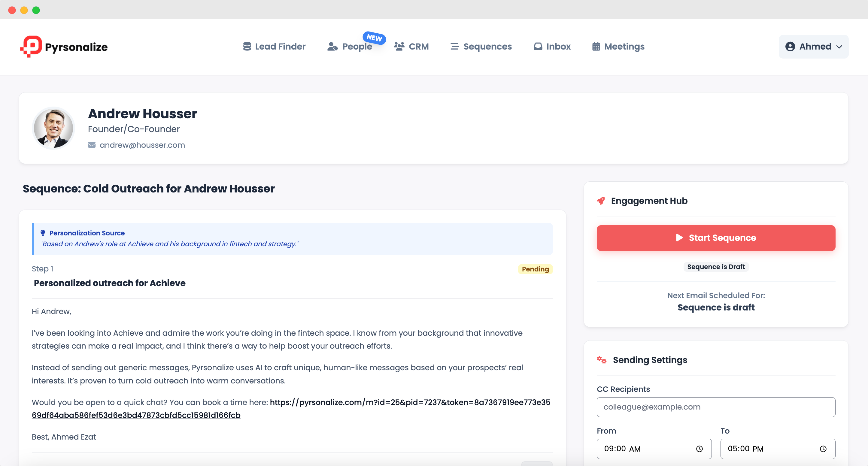Click the Step 1 label
The image size is (868, 466).
coord(42,268)
